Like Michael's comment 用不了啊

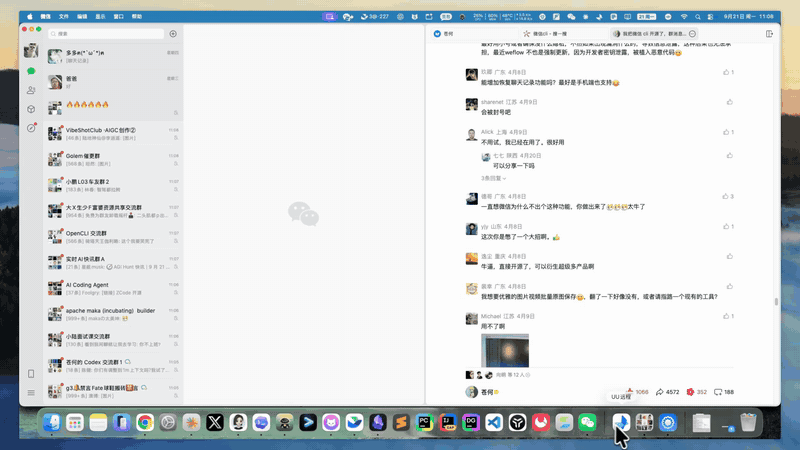726,316
